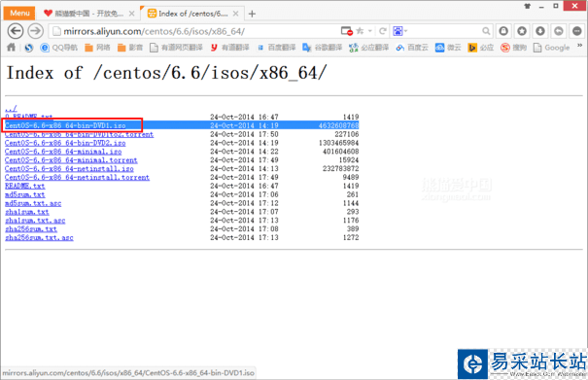Image resolution: width=588 pixels, height=380 pixels.
Task: Expand bookmarks overflow chevron
Action: point(579,46)
